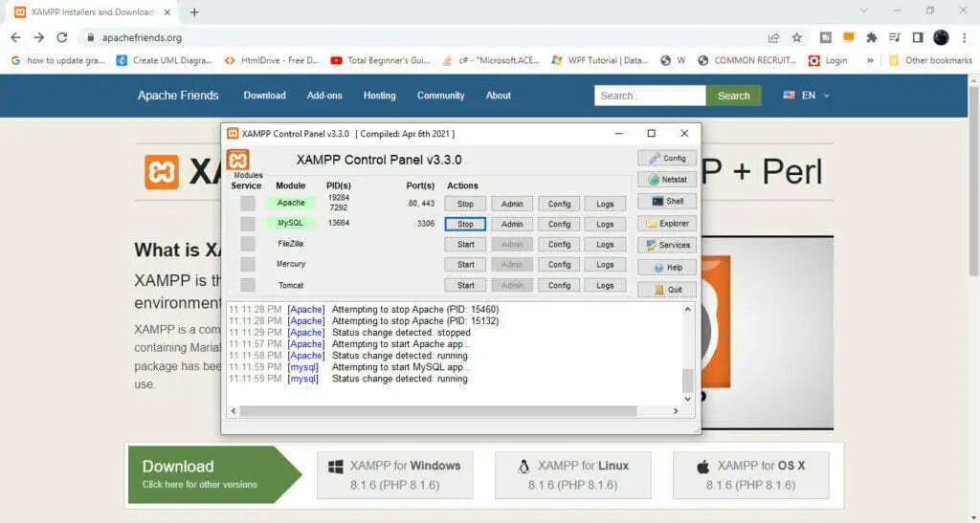Open Hosting page on website
The image size is (980, 523).
(x=379, y=96)
